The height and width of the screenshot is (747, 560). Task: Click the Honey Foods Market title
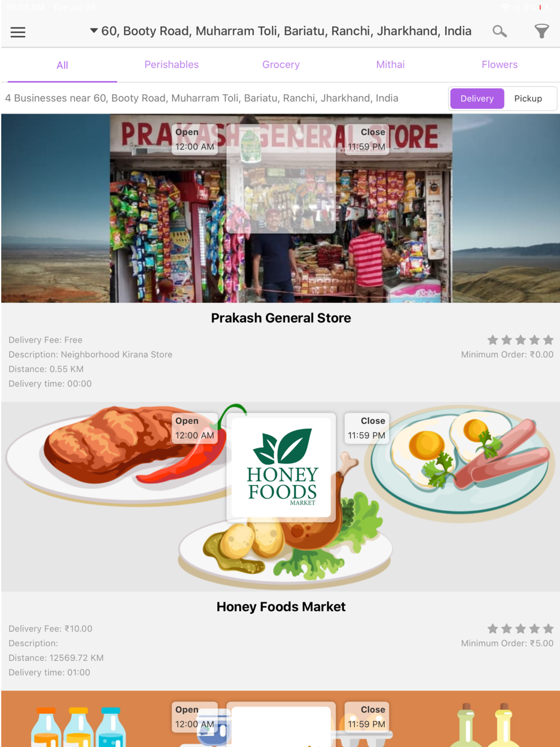[281, 607]
